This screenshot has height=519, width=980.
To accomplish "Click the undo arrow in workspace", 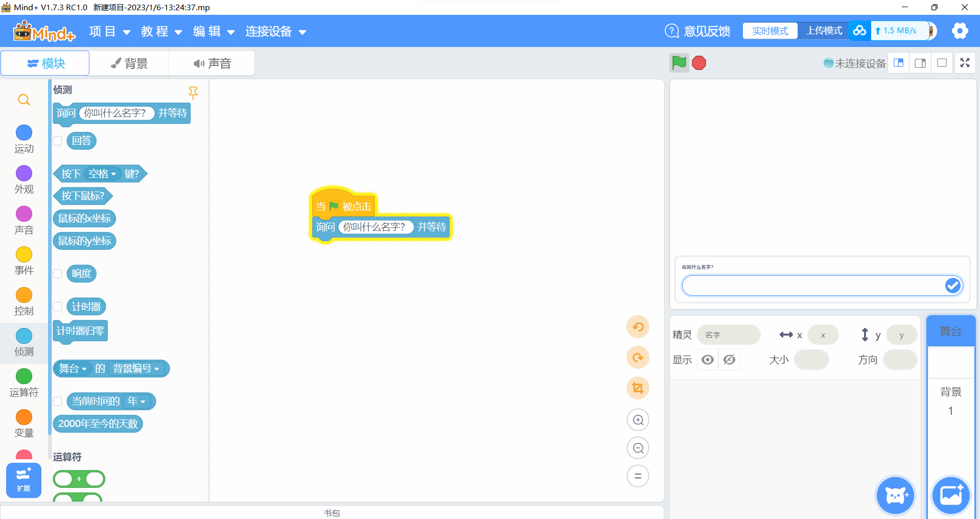I will (638, 327).
